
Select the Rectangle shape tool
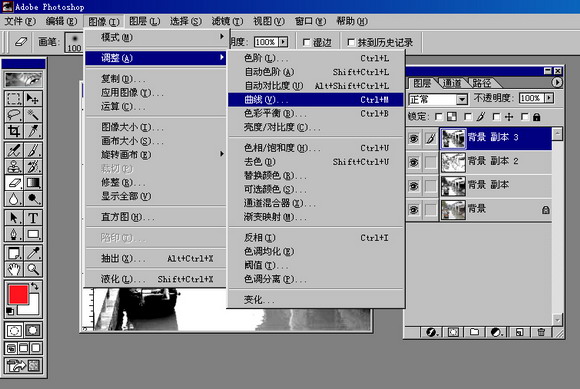pos(33,234)
